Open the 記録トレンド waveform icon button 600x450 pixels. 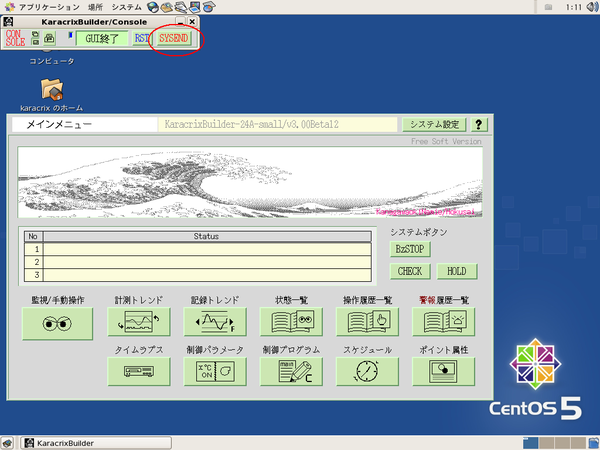pyautogui.click(x=215, y=322)
